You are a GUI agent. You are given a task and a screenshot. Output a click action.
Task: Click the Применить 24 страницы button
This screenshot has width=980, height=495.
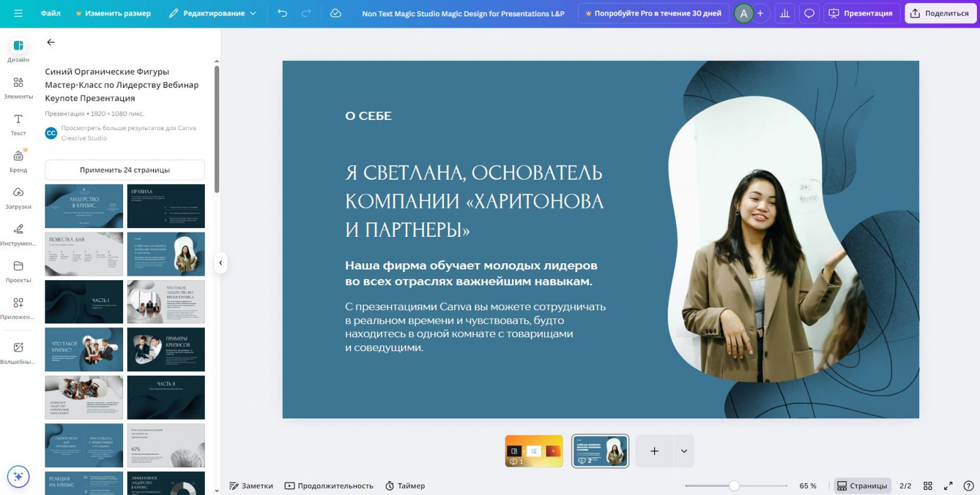(124, 170)
